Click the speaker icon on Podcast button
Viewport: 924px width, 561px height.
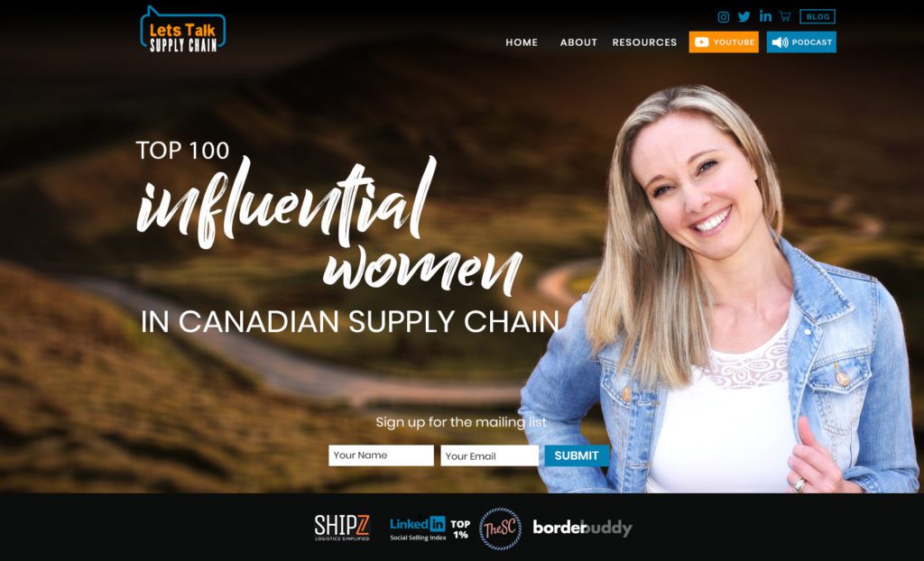[x=780, y=42]
